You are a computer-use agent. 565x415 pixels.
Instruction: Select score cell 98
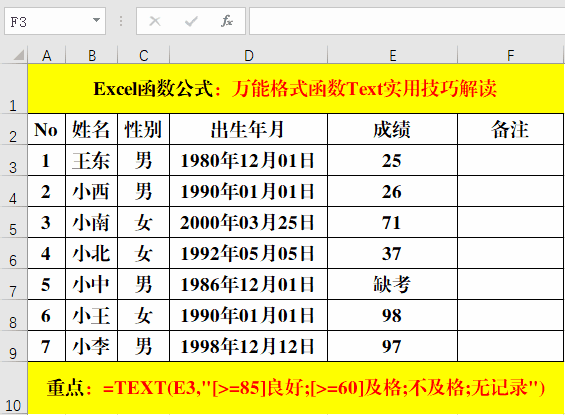pos(392,315)
